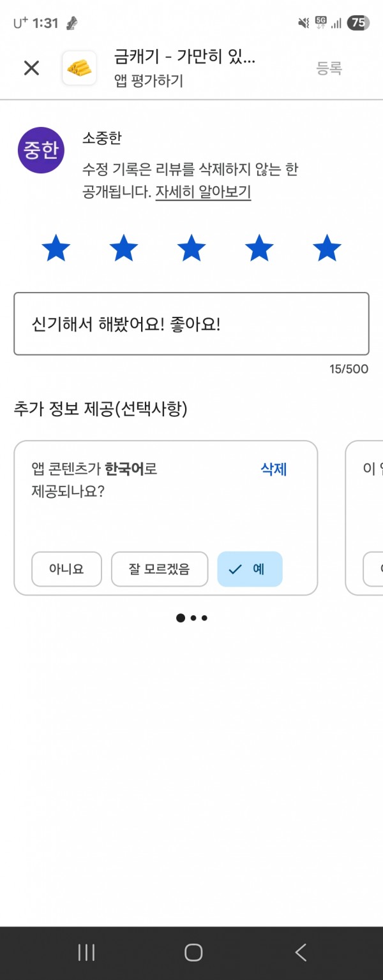Close the review screen with X icon
Image resolution: width=383 pixels, height=980 pixels.
pos(31,68)
